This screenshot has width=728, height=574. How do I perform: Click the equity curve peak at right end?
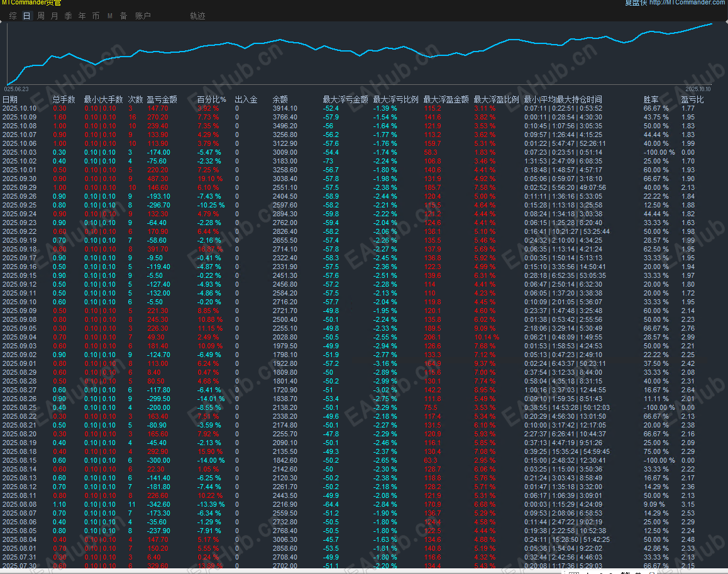(711, 24)
